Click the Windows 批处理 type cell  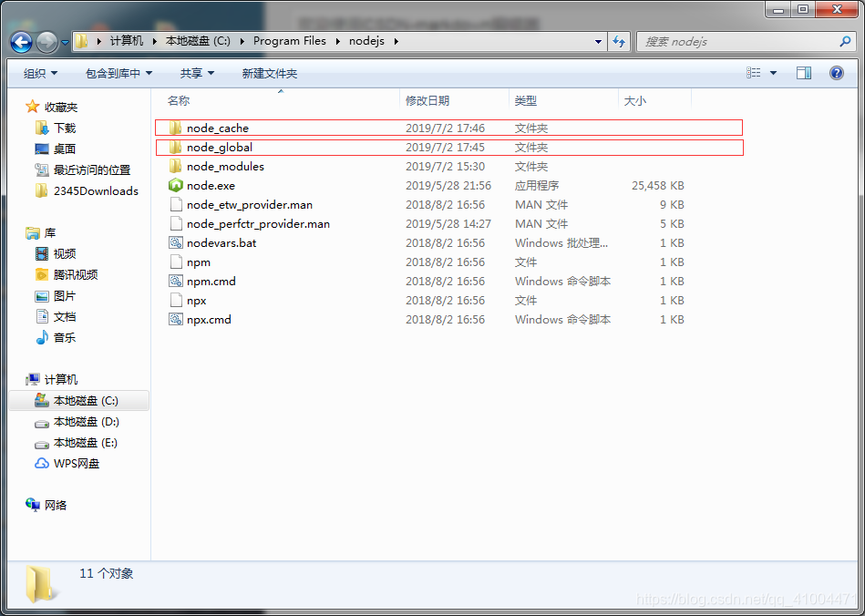[x=561, y=242]
